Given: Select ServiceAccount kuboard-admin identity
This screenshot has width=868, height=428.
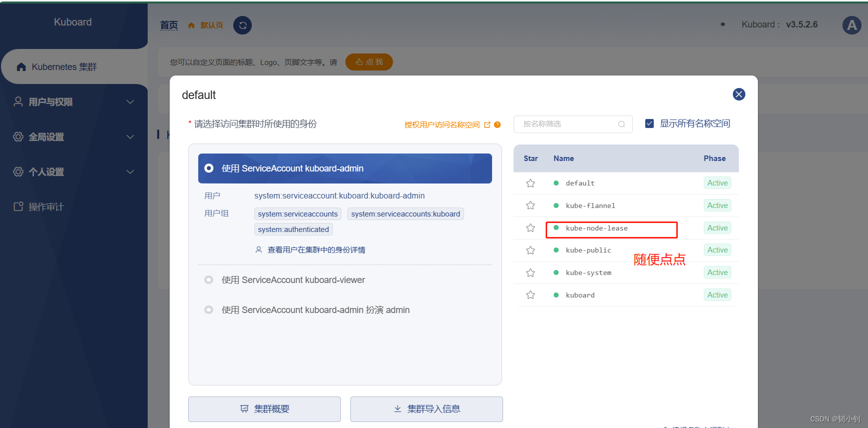Looking at the screenshot, I should (345, 168).
